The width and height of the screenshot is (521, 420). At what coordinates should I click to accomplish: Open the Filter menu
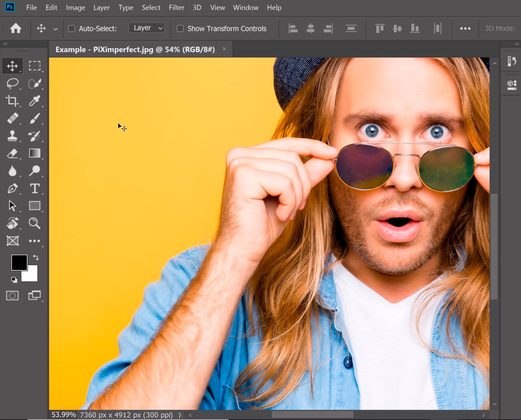click(x=176, y=7)
